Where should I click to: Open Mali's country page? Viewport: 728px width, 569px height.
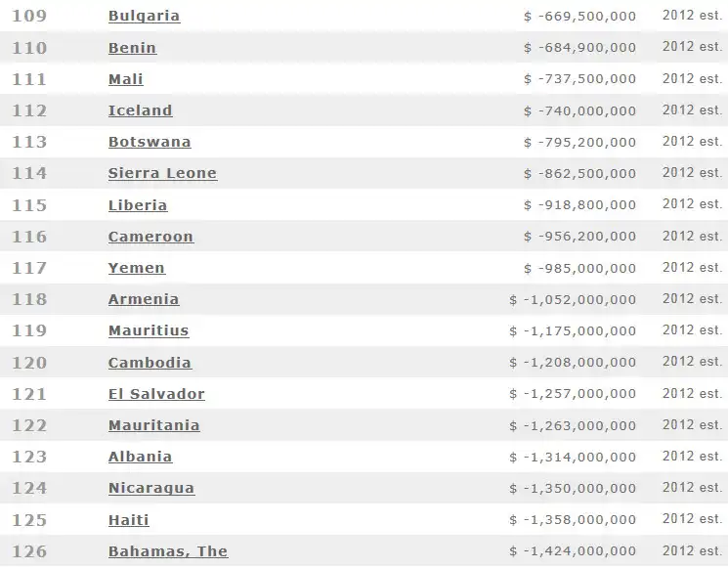tap(125, 79)
